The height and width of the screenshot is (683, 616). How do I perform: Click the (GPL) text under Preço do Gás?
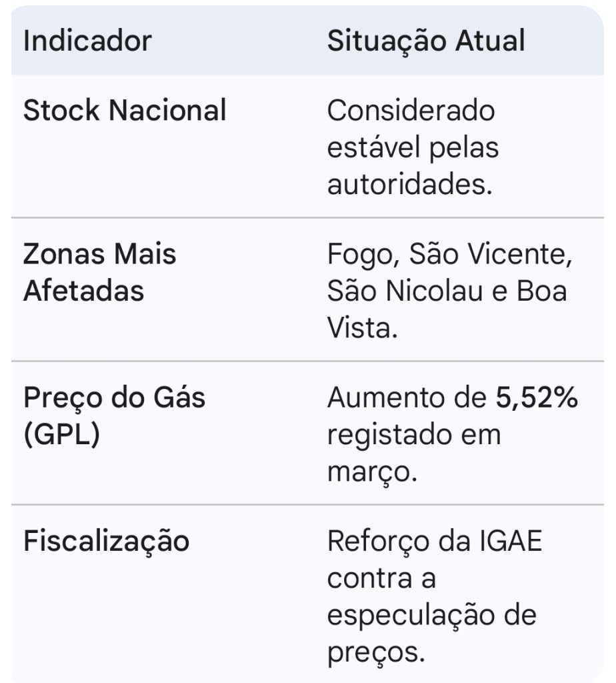[62, 435]
